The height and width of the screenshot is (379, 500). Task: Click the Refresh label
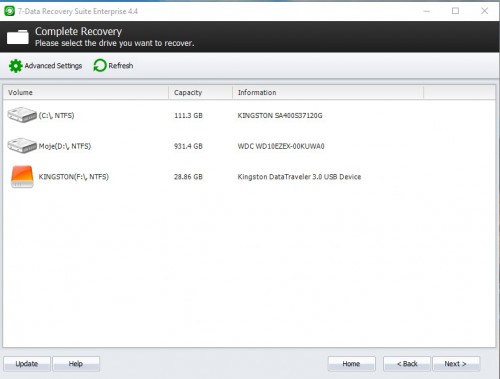click(x=121, y=66)
